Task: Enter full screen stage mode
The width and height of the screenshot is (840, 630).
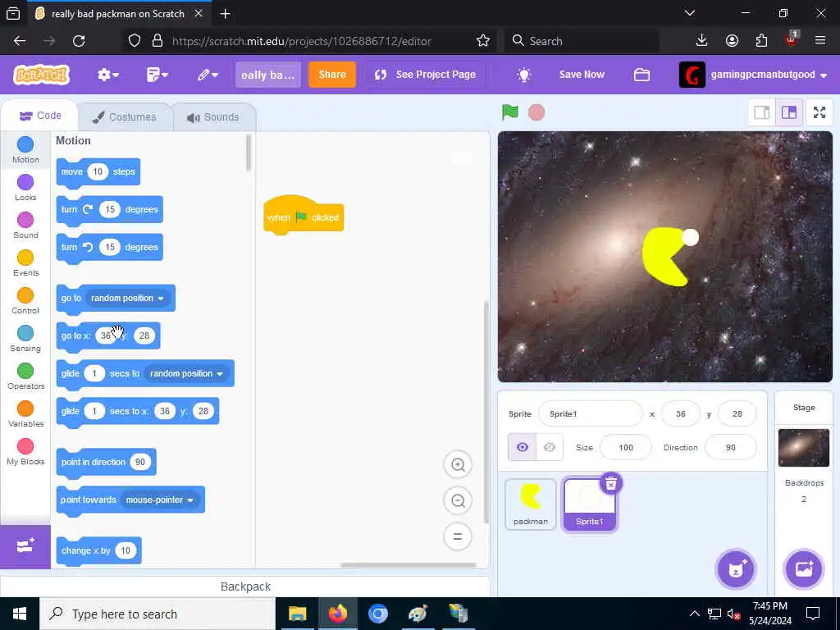Action: tap(819, 112)
